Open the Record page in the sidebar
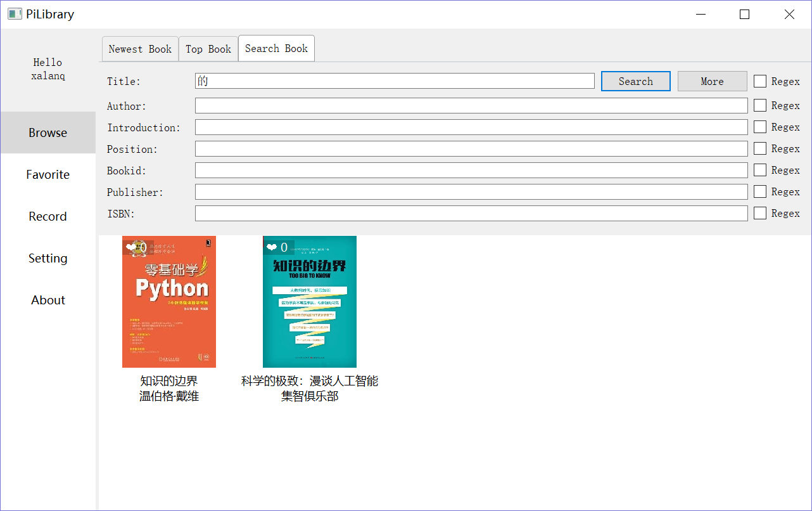Screen dimensions: 812x511 tap(48, 216)
